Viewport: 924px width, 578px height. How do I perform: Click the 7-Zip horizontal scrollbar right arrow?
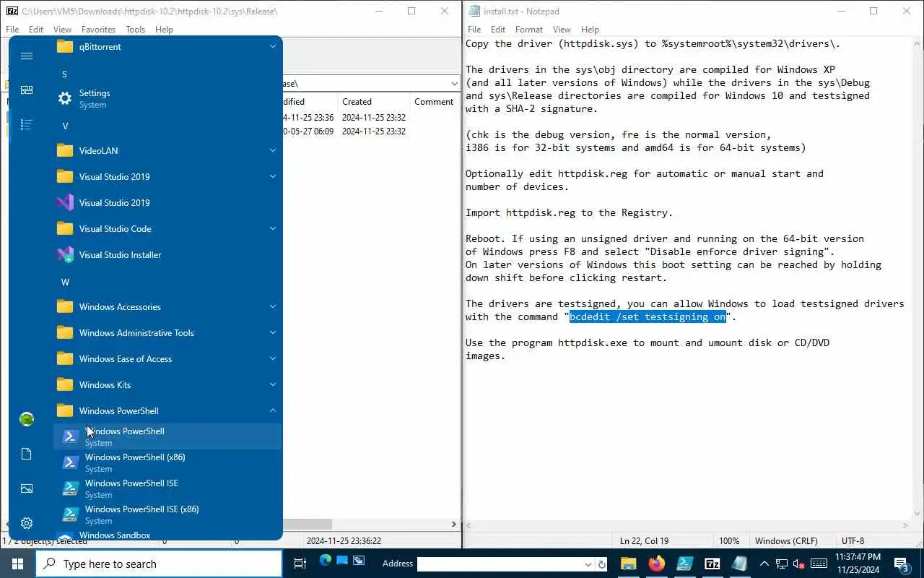pos(454,524)
